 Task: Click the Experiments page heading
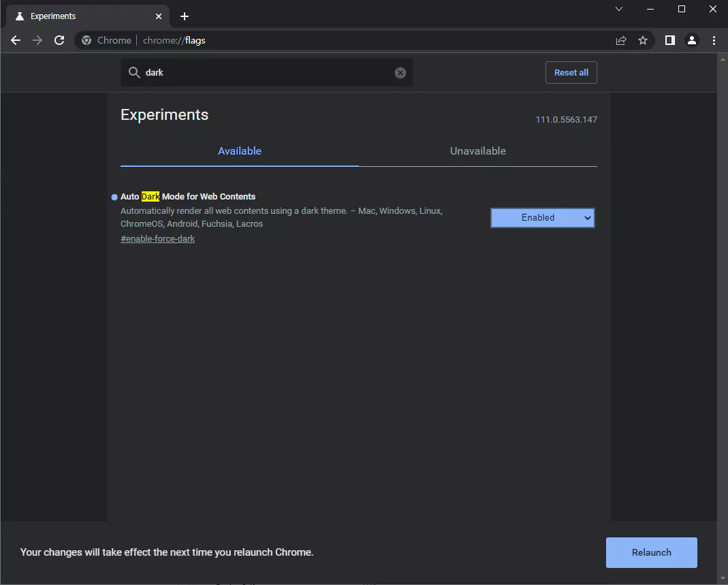(x=164, y=114)
